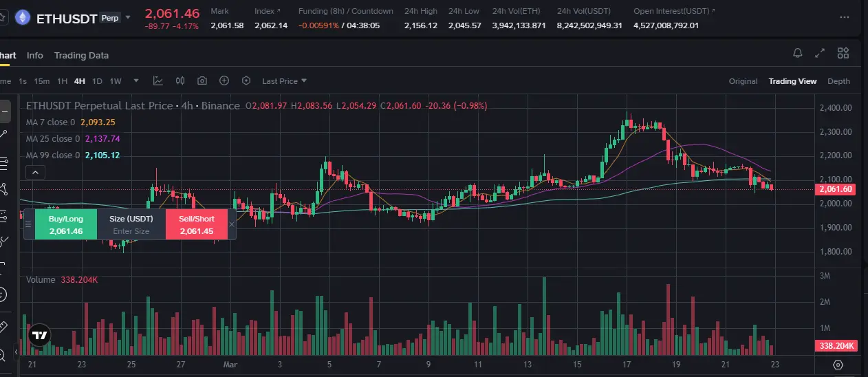Expand chart to fullscreen with arrows icon
Image resolution: width=868 pixels, height=377 pixels.
(820, 53)
